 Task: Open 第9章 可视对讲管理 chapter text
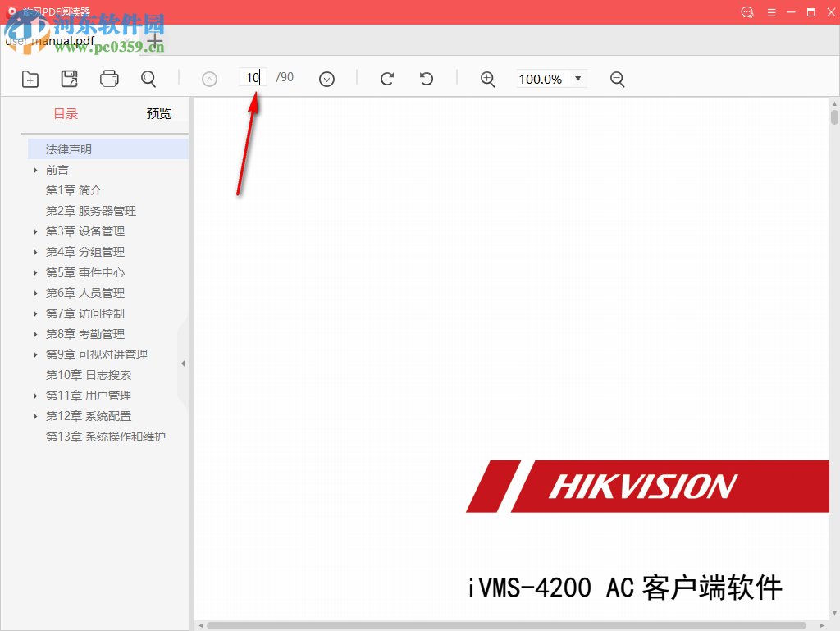[97, 354]
